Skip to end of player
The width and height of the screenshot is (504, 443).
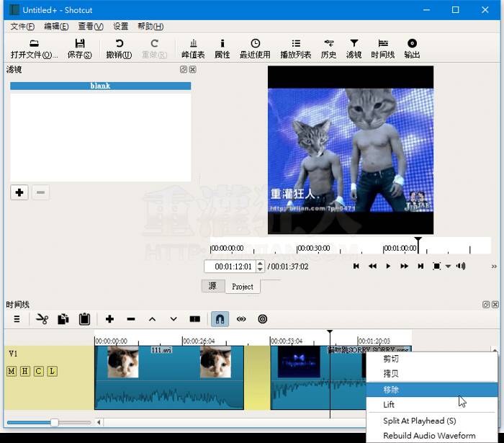[420, 267]
